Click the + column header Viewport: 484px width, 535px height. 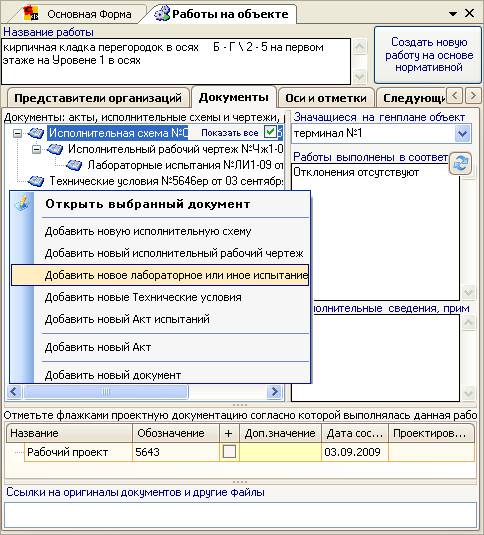click(229, 433)
